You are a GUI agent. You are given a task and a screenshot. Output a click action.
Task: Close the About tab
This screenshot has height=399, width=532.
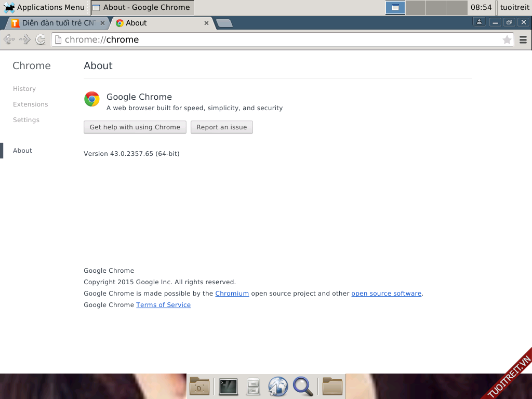pos(206,23)
